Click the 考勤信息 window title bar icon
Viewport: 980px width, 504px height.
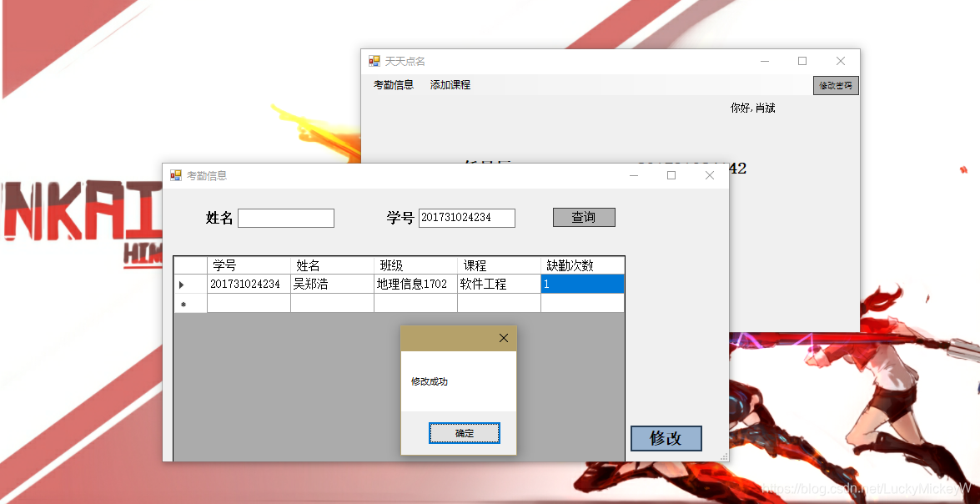click(x=175, y=175)
